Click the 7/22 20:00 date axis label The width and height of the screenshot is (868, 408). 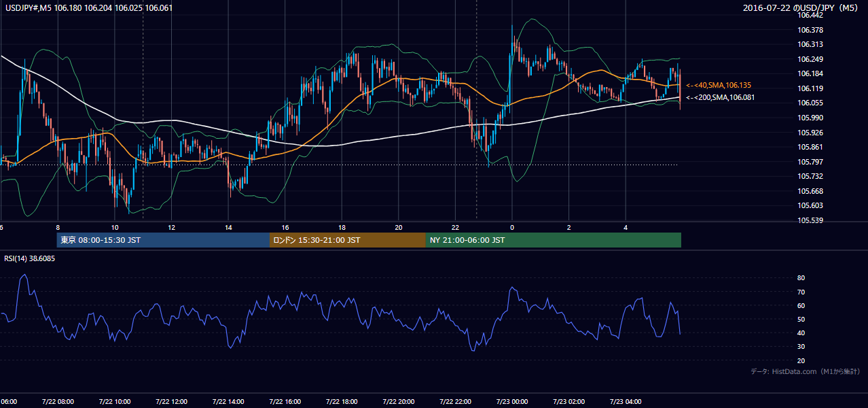coord(399,402)
